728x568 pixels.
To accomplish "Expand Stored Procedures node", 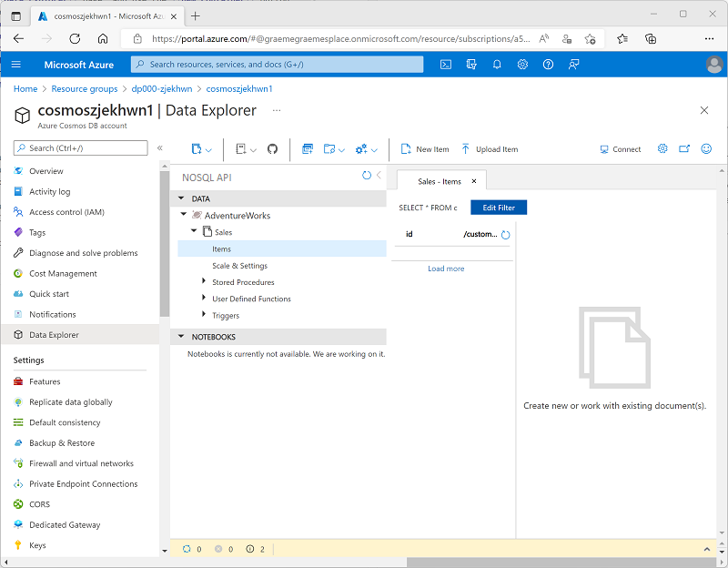I will pos(203,281).
